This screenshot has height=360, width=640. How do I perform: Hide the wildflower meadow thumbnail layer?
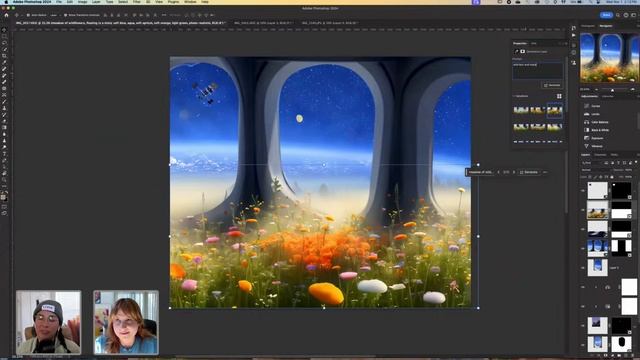583,210
